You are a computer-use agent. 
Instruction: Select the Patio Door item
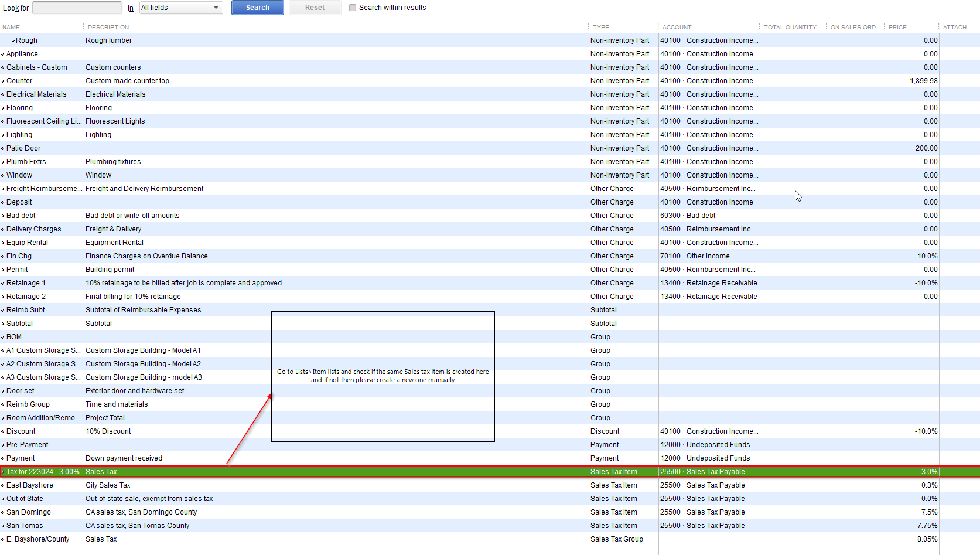tap(23, 148)
